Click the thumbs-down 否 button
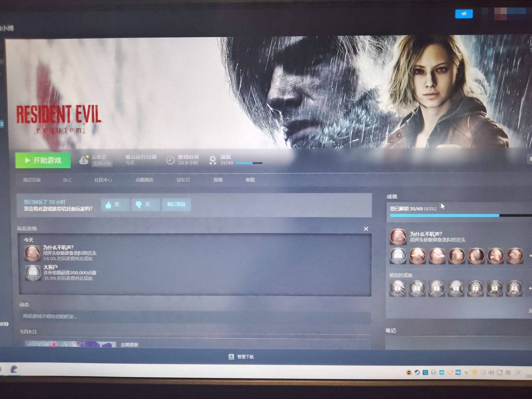532x399 pixels. tap(146, 205)
